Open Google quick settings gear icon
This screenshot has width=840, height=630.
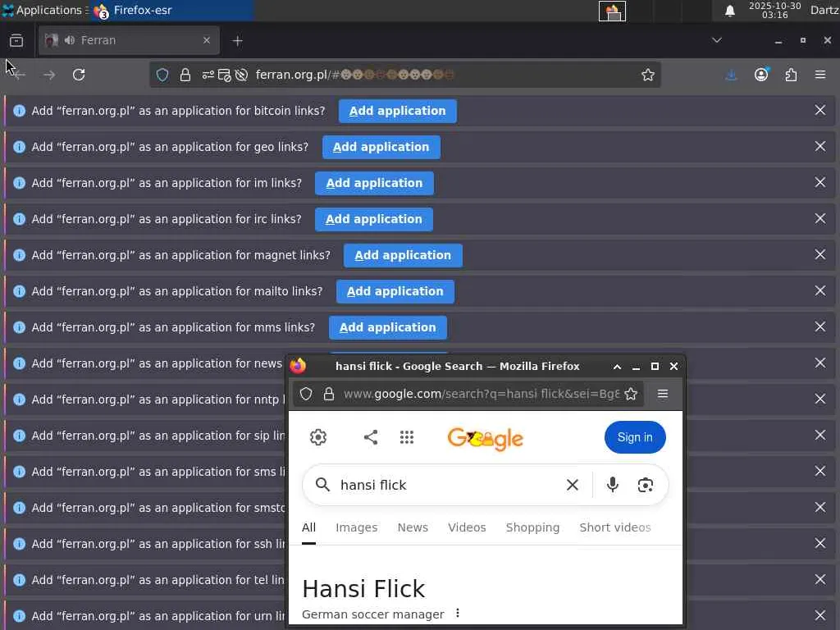click(318, 437)
